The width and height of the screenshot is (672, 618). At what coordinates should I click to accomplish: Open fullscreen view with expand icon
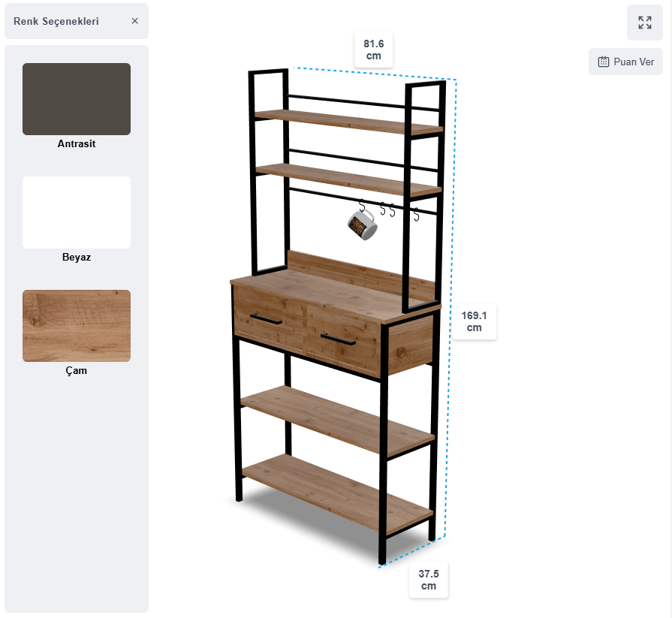tap(644, 23)
